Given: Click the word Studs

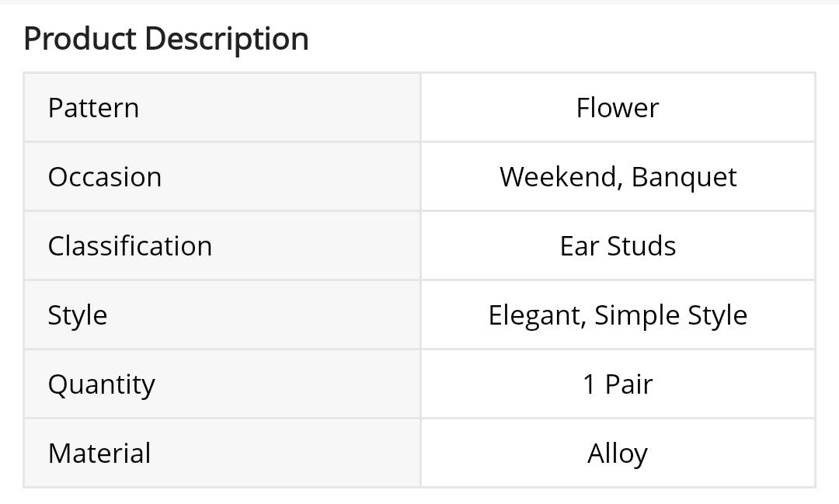Looking at the screenshot, I should [641, 246].
